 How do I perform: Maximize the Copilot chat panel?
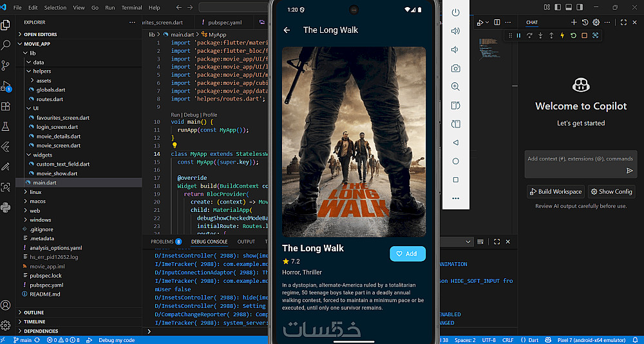click(x=623, y=22)
